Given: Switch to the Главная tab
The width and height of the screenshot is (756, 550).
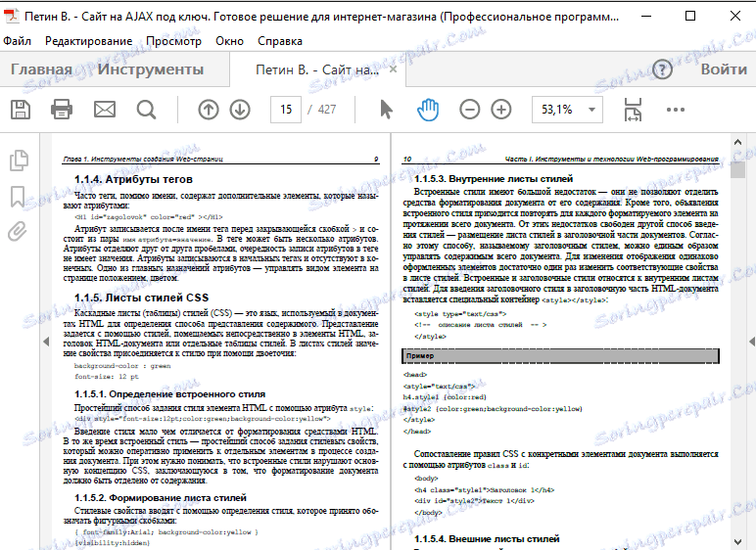Looking at the screenshot, I should (x=41, y=69).
